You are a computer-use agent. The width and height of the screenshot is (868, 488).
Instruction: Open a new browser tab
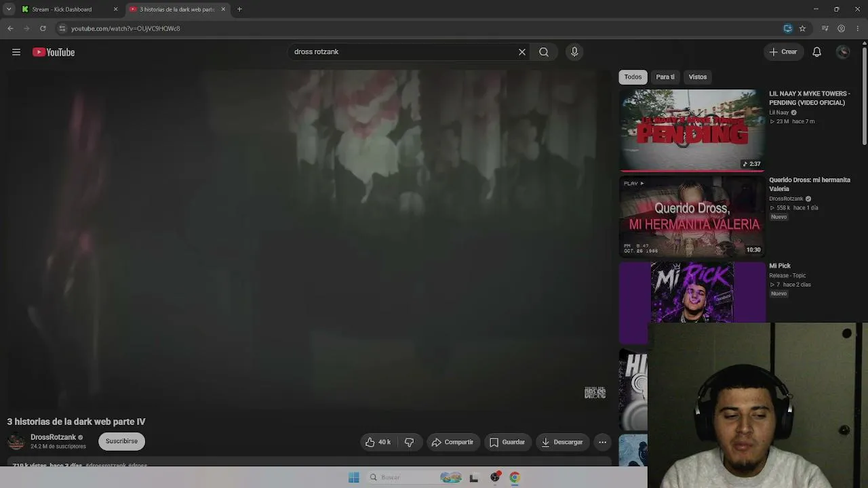pyautogui.click(x=239, y=9)
